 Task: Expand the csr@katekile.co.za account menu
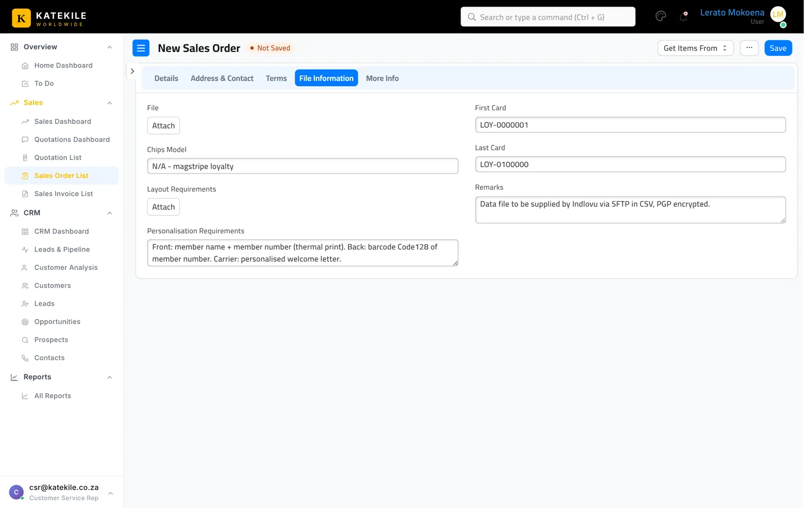pos(110,493)
